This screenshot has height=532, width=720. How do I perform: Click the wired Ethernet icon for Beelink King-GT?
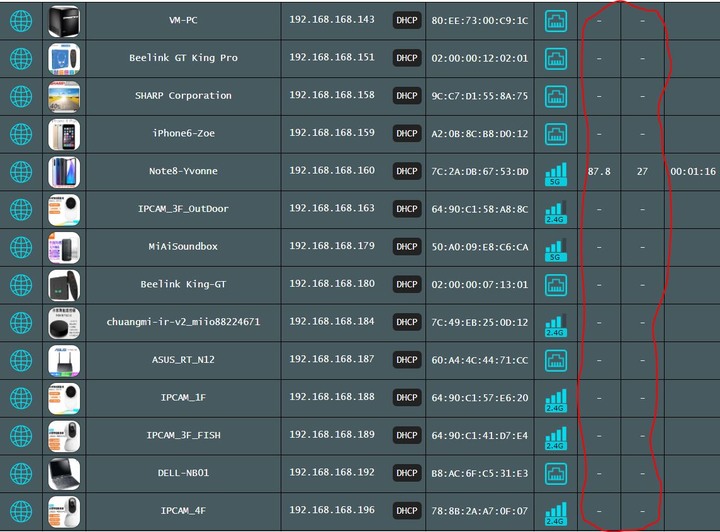pyautogui.click(x=556, y=285)
